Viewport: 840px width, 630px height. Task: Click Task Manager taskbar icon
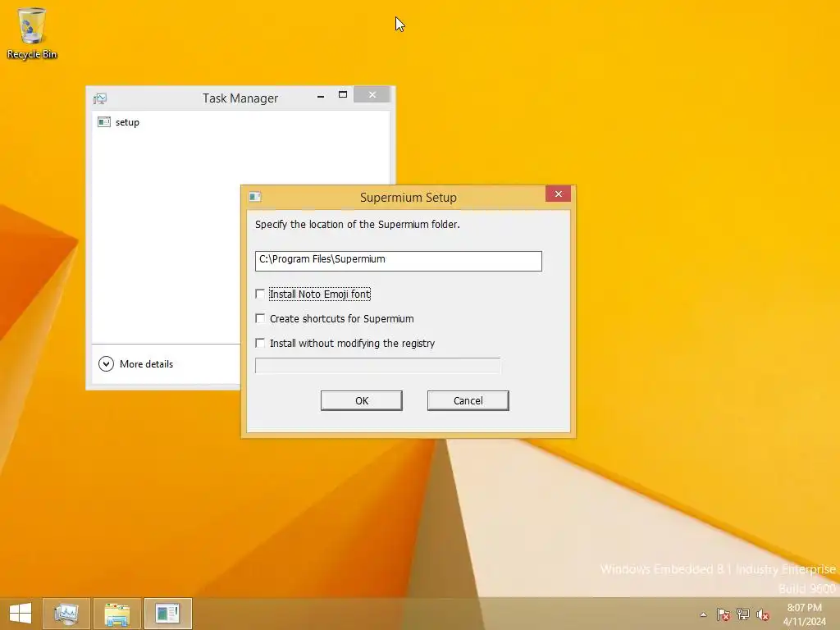click(x=66, y=614)
